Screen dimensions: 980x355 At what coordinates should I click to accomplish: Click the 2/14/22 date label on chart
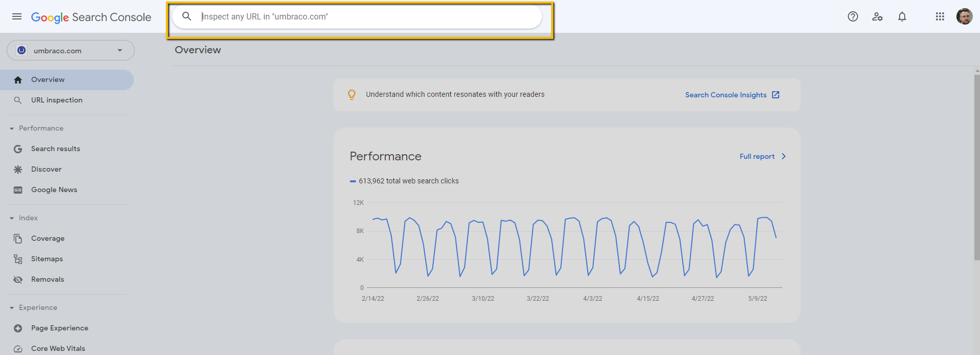click(x=373, y=299)
